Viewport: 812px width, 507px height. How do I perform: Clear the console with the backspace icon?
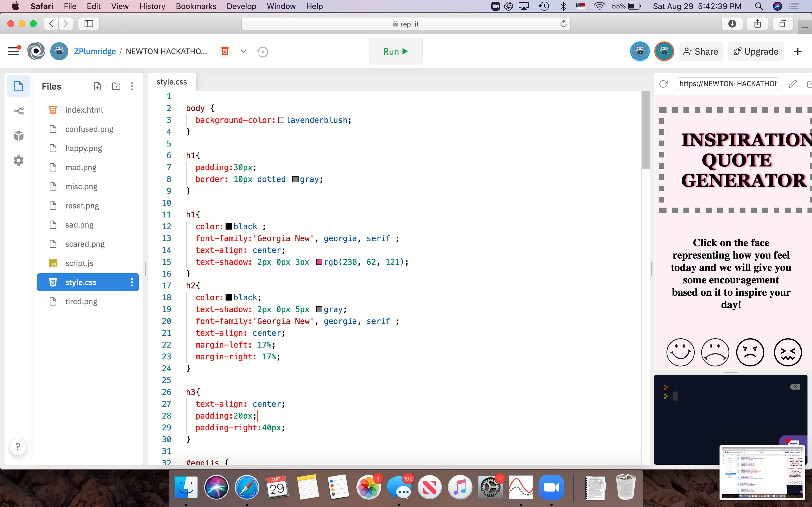pos(795,387)
